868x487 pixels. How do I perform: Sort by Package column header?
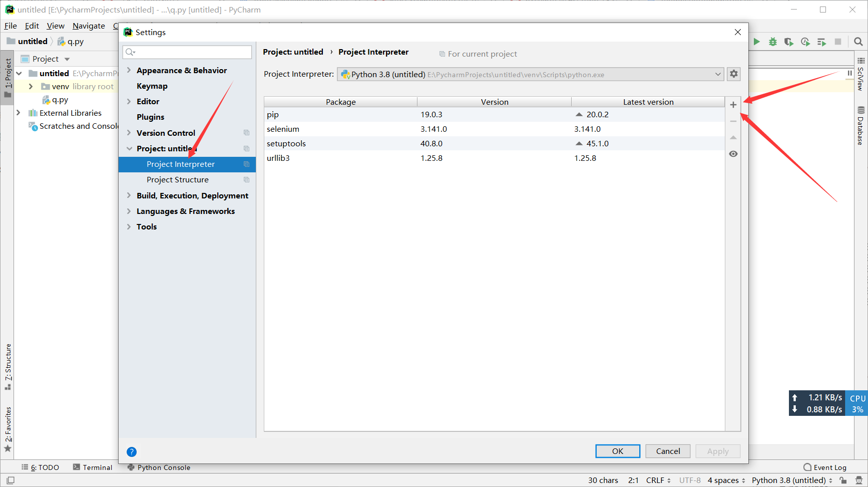click(x=341, y=102)
